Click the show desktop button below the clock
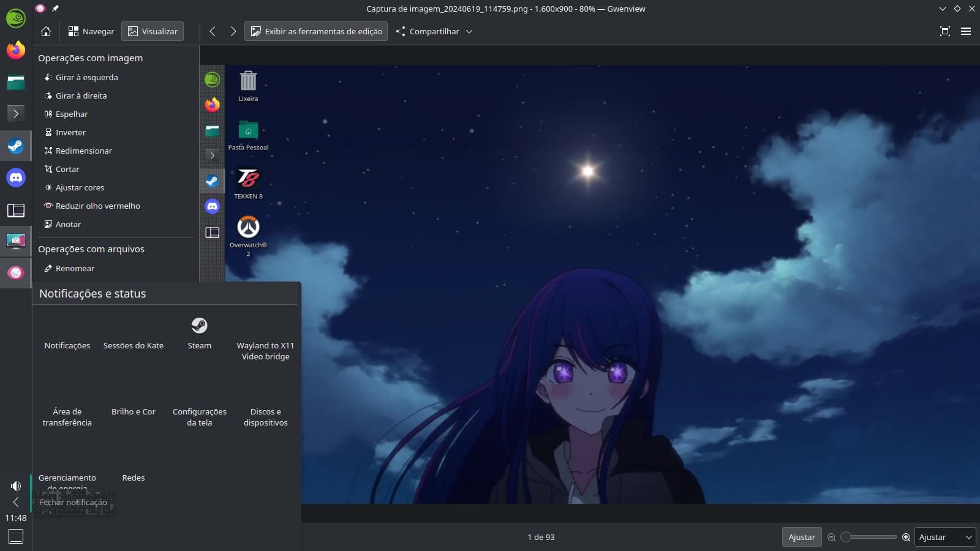Screen dimensions: 980x551 tap(16, 536)
